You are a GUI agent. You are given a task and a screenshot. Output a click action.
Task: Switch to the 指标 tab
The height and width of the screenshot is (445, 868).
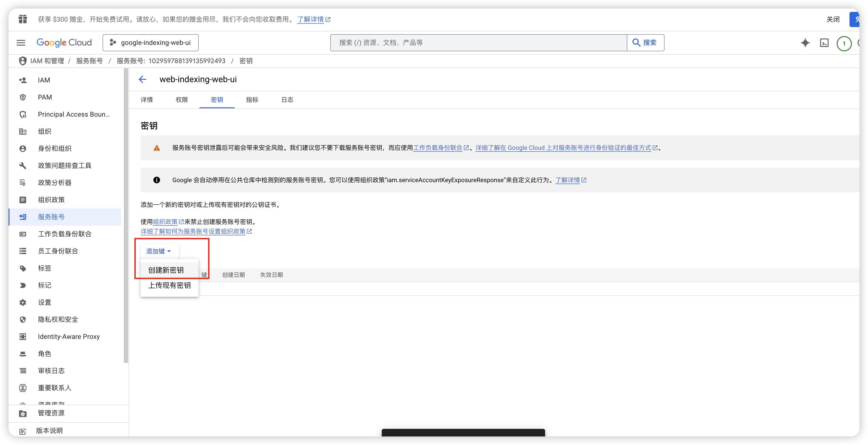[x=252, y=100]
